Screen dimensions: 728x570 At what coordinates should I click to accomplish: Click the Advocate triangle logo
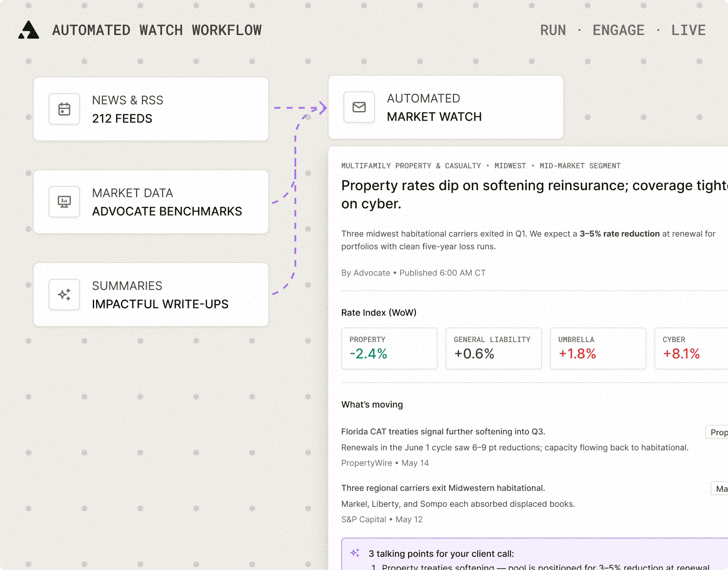[29, 30]
